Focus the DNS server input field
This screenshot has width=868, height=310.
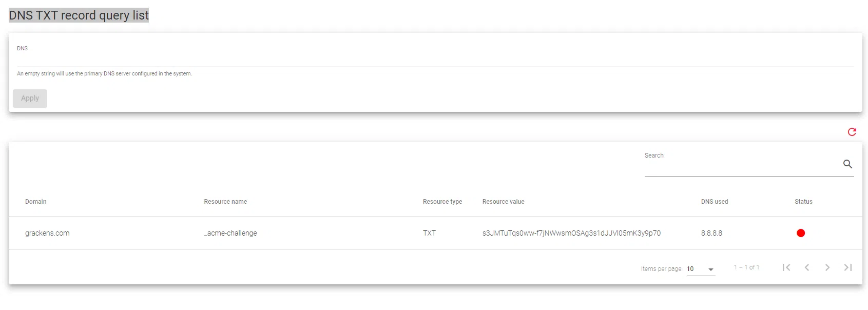point(435,60)
